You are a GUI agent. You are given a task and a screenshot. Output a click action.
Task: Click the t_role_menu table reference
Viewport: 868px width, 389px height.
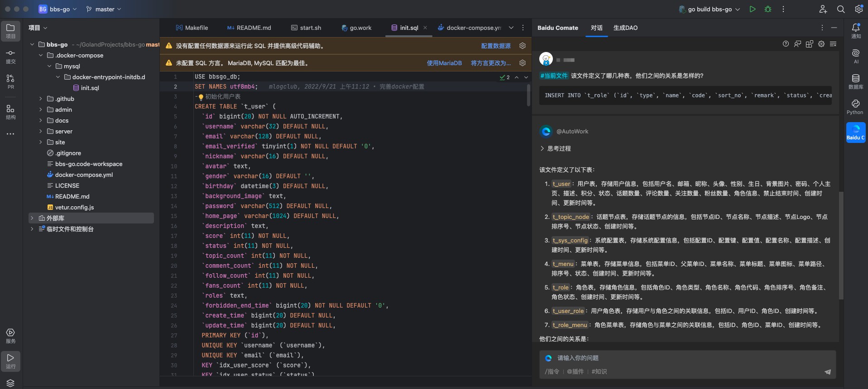(x=570, y=325)
